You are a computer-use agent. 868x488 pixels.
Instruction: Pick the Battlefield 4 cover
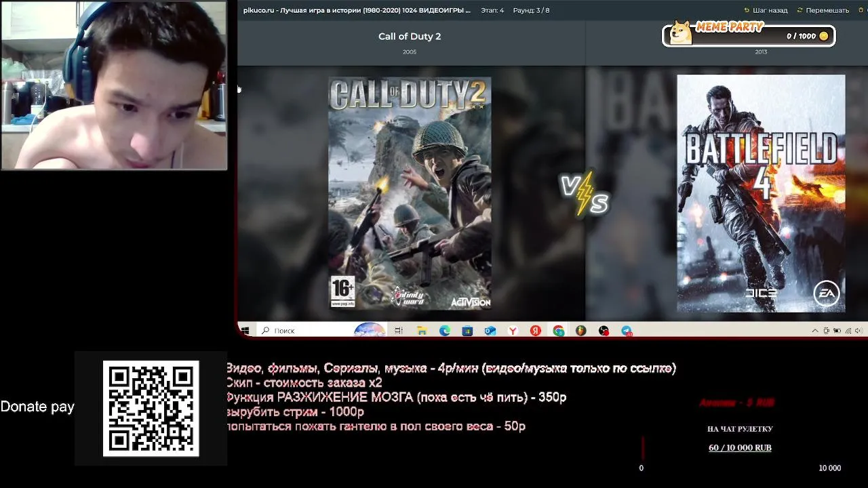[761, 193]
